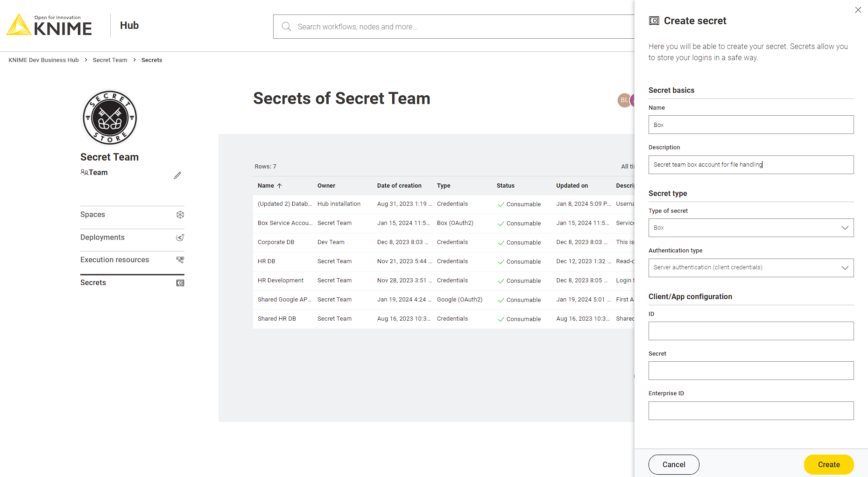Click the Secret input field
Screen dimensions: 868x477
[751, 371]
